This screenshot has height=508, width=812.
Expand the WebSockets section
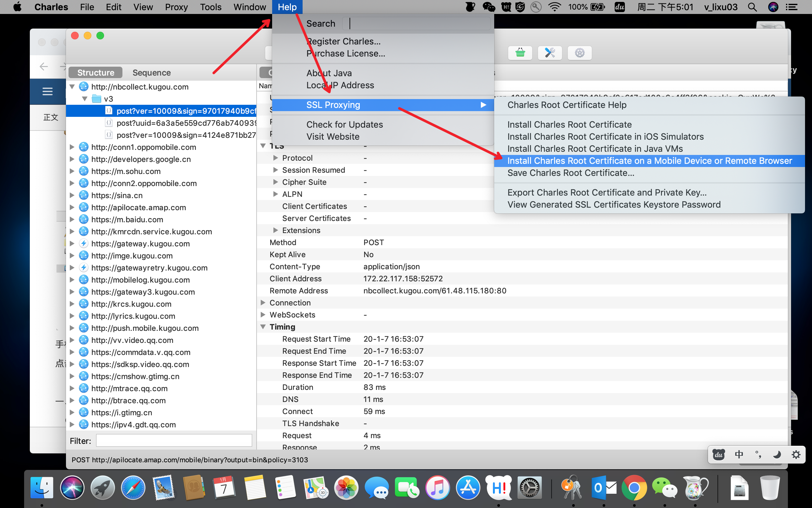click(263, 315)
